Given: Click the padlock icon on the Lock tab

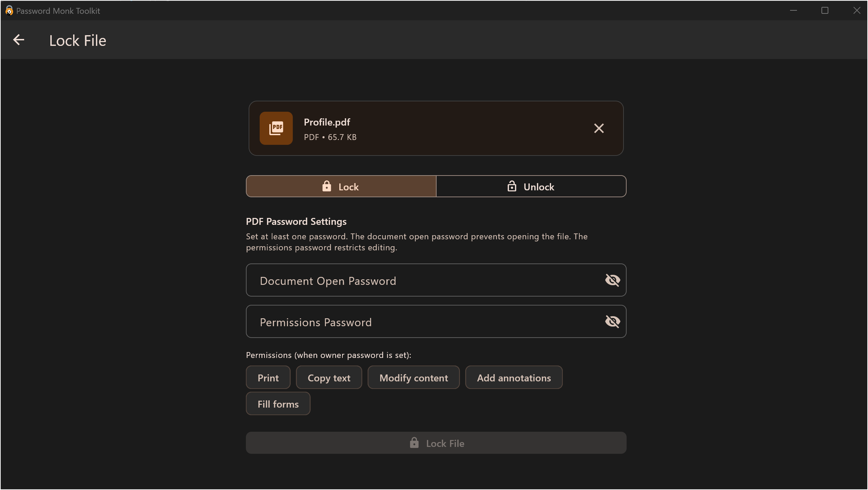Looking at the screenshot, I should click(x=327, y=186).
